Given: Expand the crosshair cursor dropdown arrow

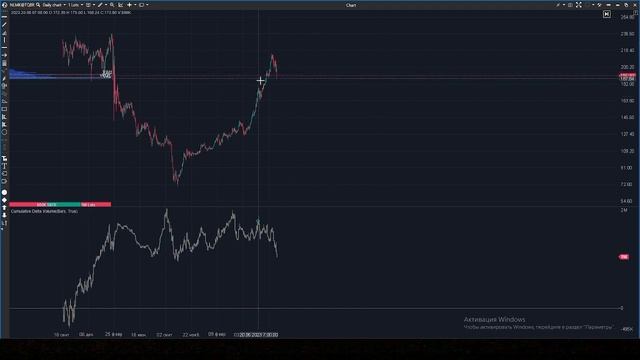Looking at the screenshot, I should [x=135, y=5].
